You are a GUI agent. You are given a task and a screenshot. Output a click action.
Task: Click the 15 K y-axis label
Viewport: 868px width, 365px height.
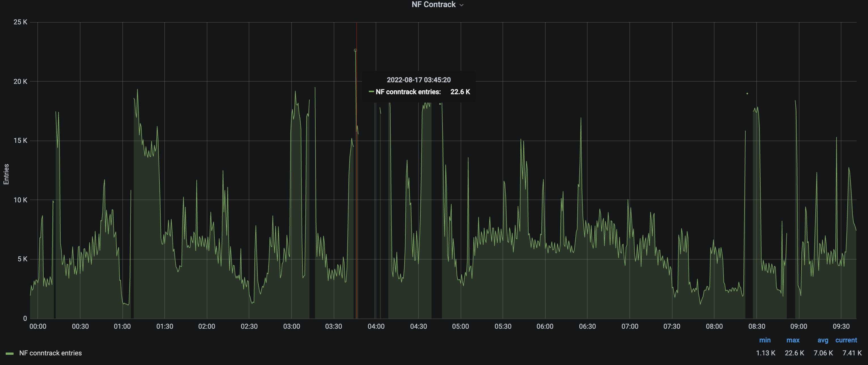[x=20, y=141]
